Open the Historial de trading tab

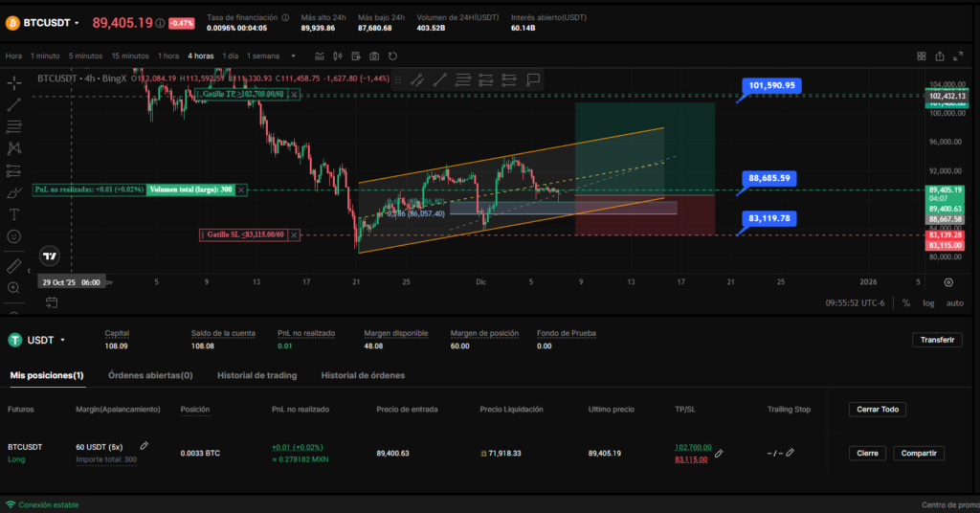click(256, 375)
